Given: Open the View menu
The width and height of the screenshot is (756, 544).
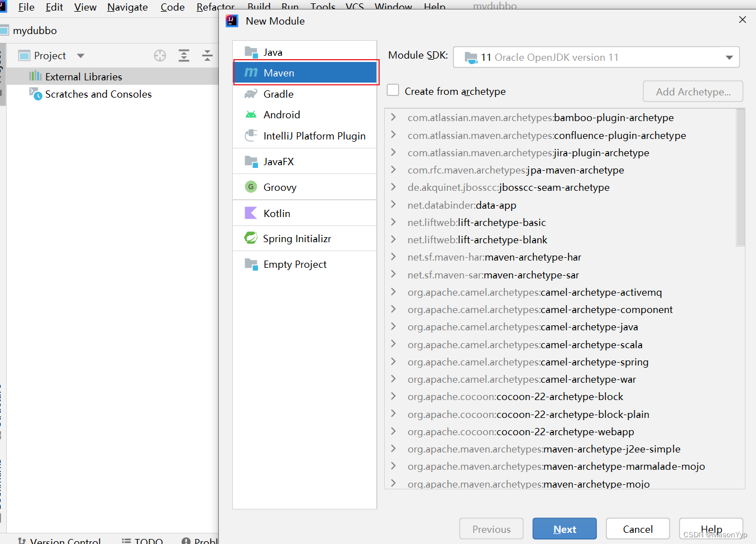Looking at the screenshot, I should tap(85, 7).
